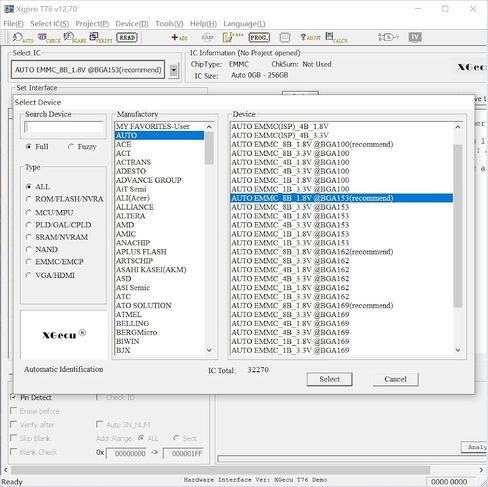The image size is (488, 487).
Task: Open the Language(L) menu
Action: pos(244,24)
